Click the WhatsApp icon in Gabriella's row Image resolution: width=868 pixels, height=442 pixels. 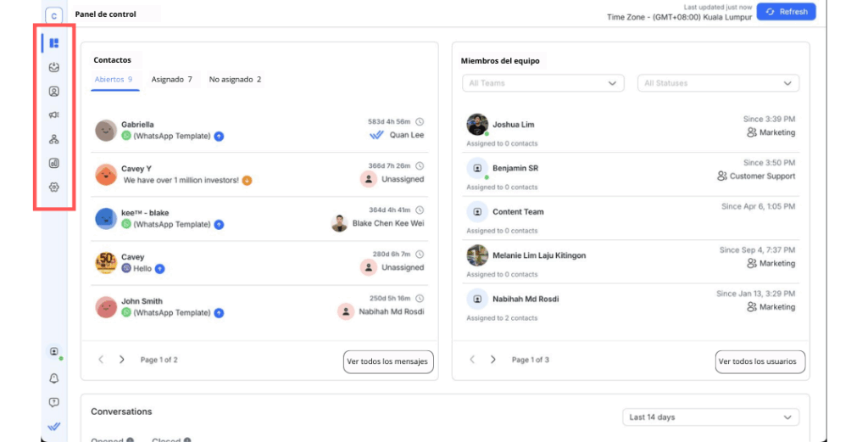pos(126,136)
